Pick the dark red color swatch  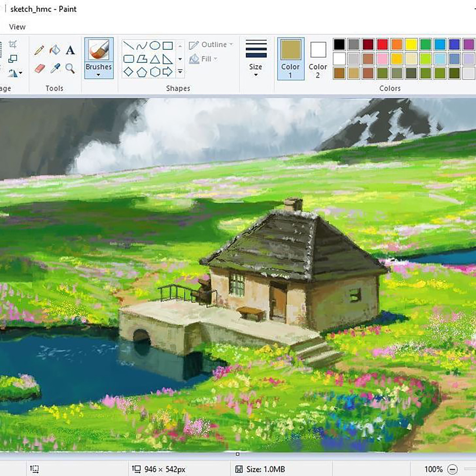[x=368, y=44]
